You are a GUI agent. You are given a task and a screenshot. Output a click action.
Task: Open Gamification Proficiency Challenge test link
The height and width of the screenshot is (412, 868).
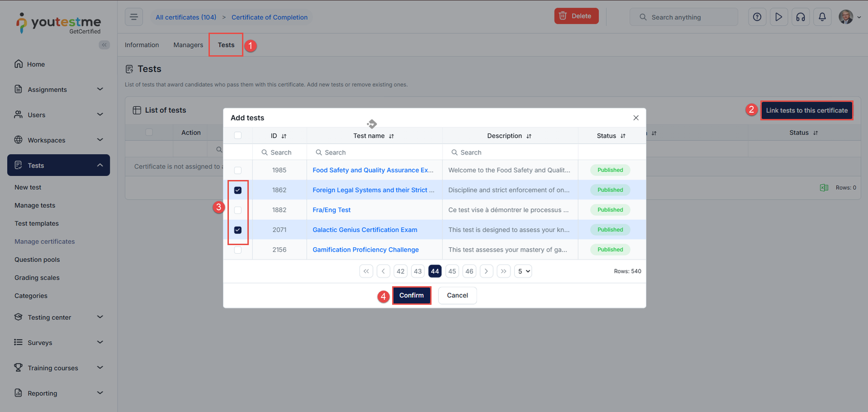(365, 250)
